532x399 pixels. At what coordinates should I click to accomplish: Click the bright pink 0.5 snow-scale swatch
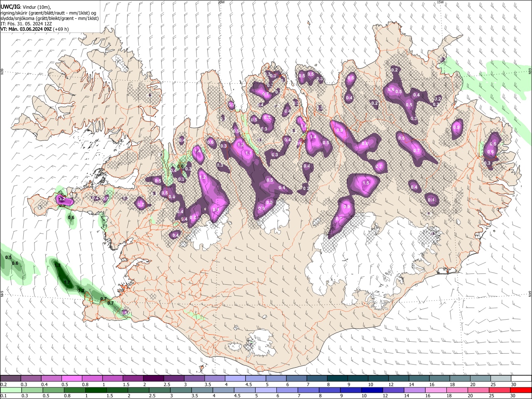(72, 378)
